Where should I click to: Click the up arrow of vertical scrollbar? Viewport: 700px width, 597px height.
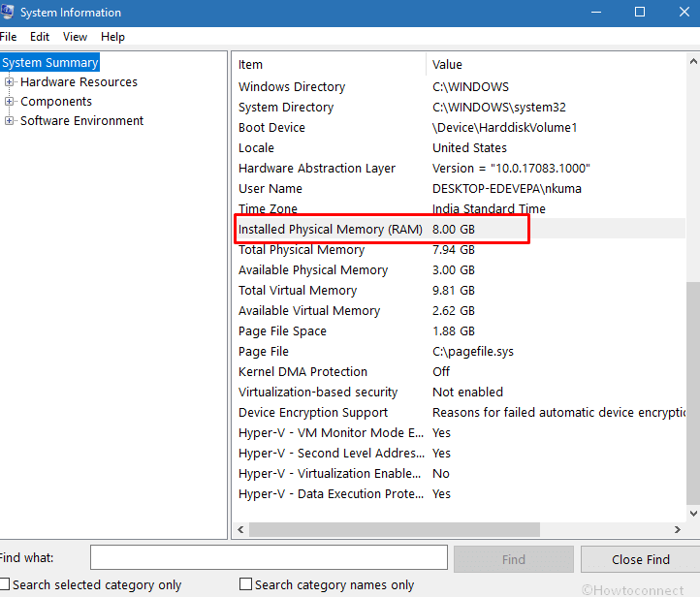pos(693,62)
